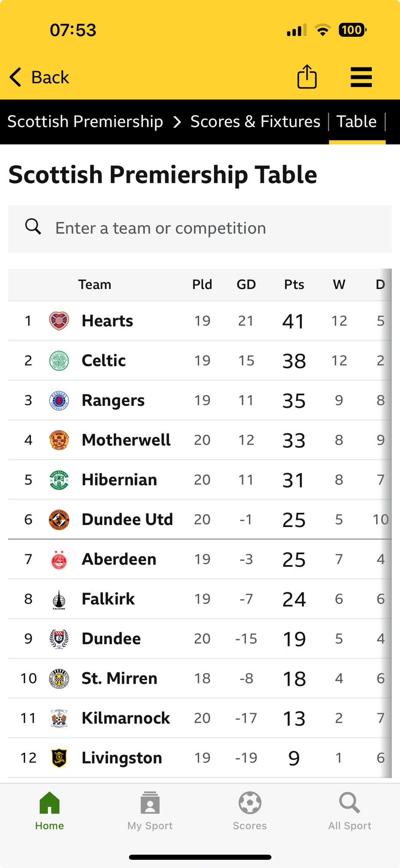
Task: Open the Scores bottom tab
Action: click(x=250, y=811)
